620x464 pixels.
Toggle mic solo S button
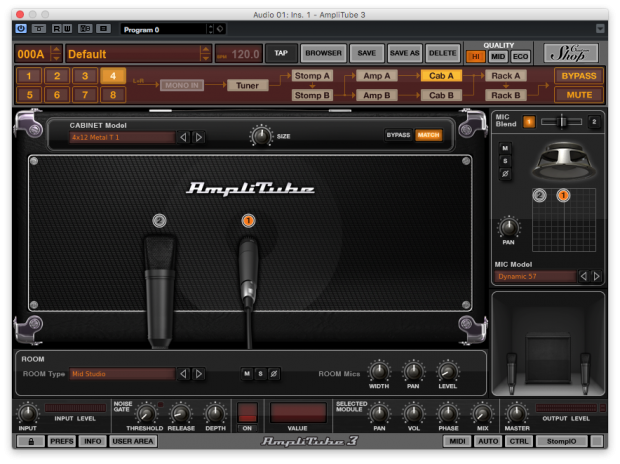(x=505, y=161)
